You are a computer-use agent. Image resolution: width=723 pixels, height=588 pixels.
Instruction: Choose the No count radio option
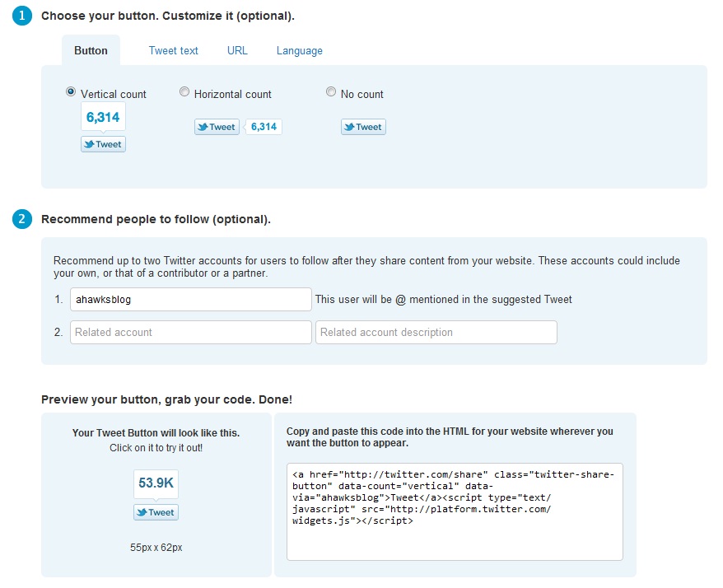[331, 92]
